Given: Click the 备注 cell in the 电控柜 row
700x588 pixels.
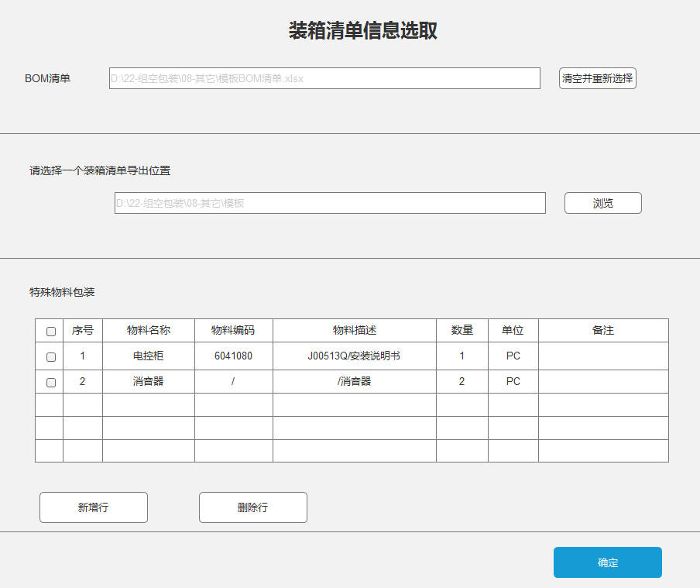Looking at the screenshot, I should point(602,356).
